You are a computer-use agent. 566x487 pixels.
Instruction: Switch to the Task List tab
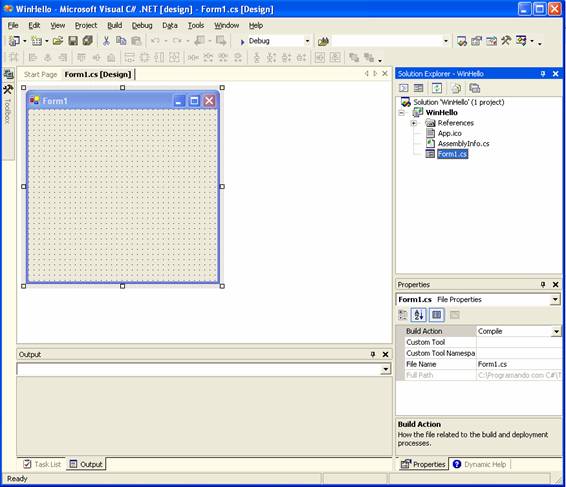point(42,464)
